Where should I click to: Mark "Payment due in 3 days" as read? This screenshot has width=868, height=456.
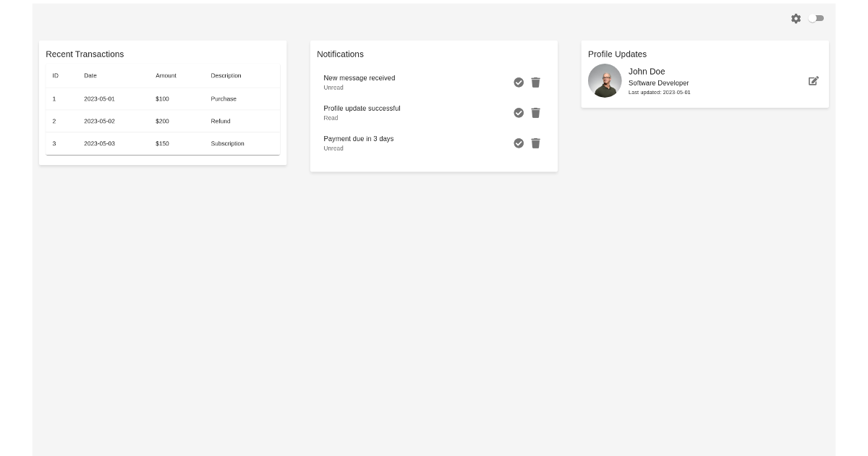pyautogui.click(x=519, y=143)
